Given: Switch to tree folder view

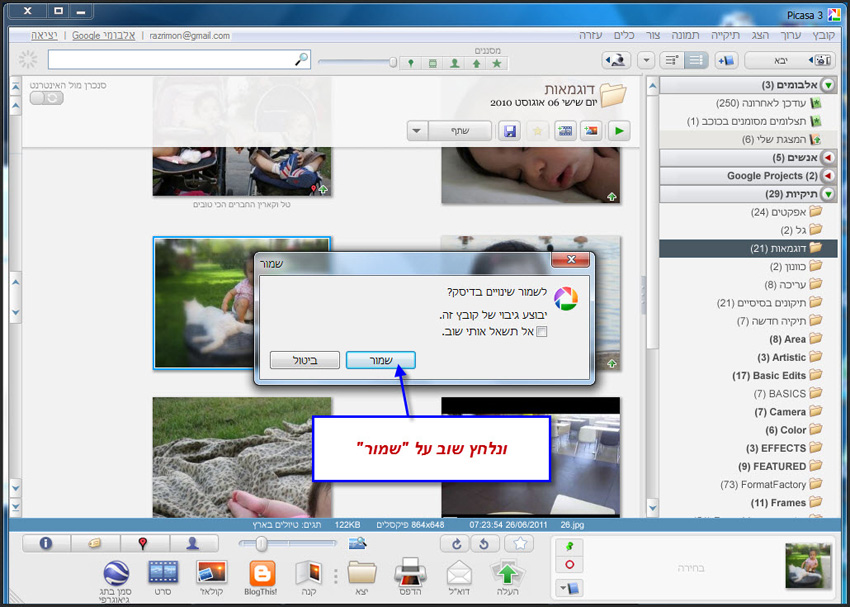Looking at the screenshot, I should pos(672,60).
